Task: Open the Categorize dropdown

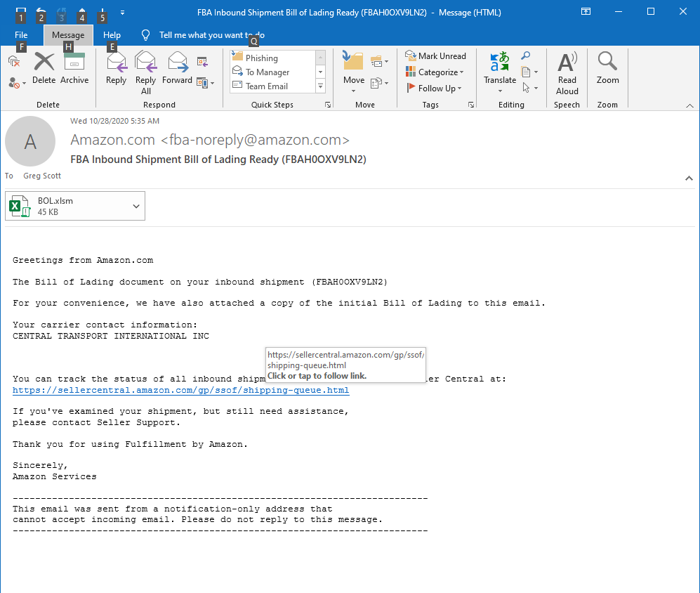Action: 435,72
